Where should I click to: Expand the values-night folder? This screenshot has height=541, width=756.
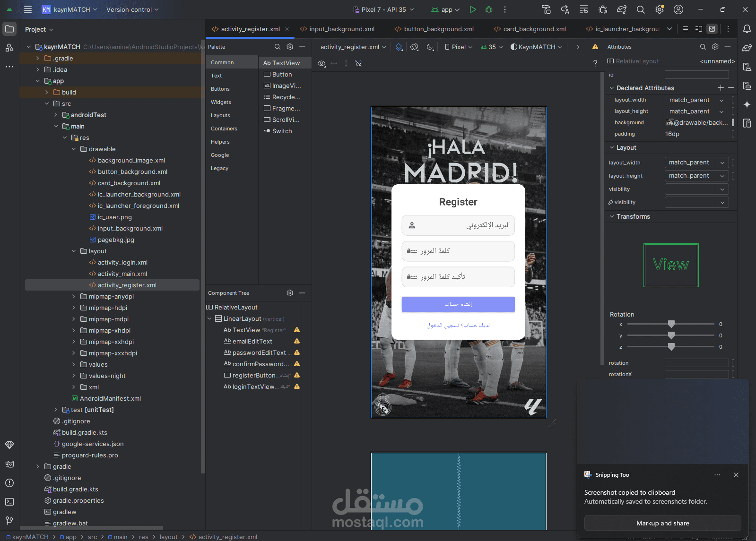74,376
